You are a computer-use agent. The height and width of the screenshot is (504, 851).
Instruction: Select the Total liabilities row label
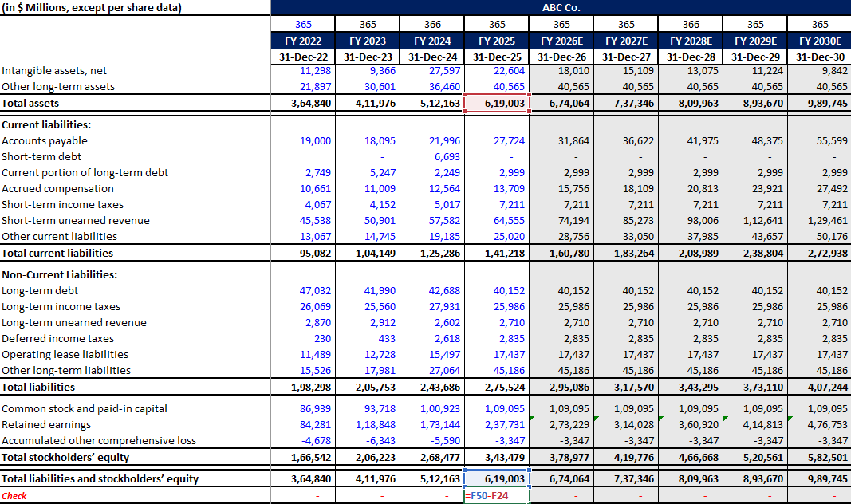click(36, 387)
